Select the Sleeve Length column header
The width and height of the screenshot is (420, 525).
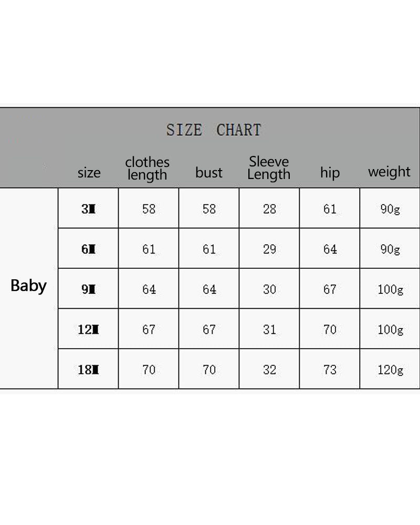pos(269,168)
